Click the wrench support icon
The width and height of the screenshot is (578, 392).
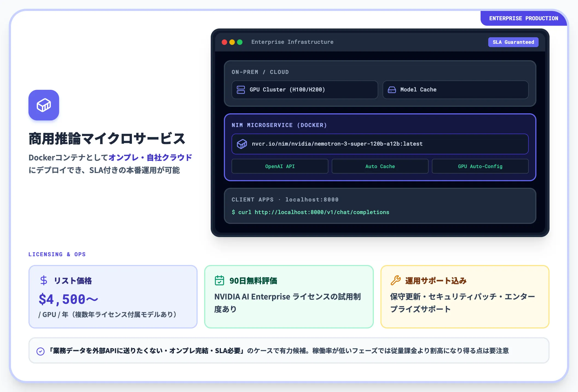click(x=395, y=281)
